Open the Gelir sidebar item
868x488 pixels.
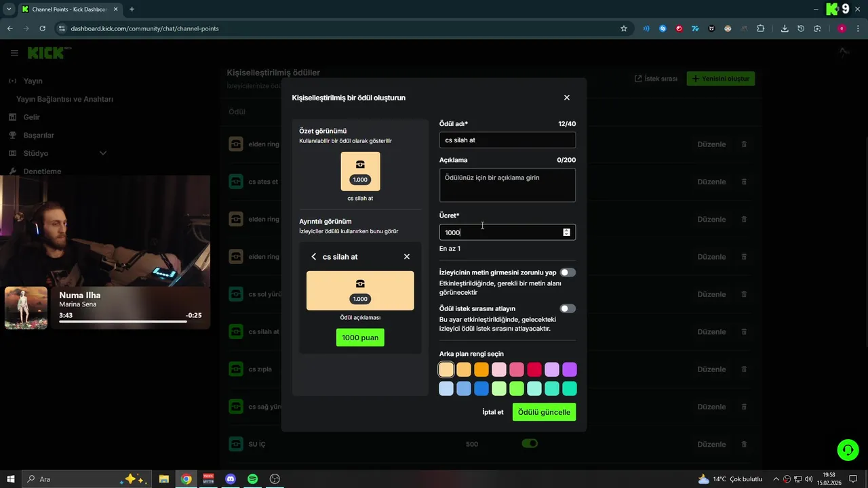(31, 117)
